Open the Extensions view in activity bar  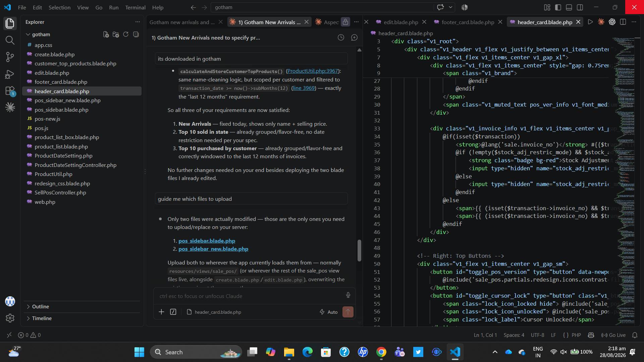pyautogui.click(x=10, y=91)
